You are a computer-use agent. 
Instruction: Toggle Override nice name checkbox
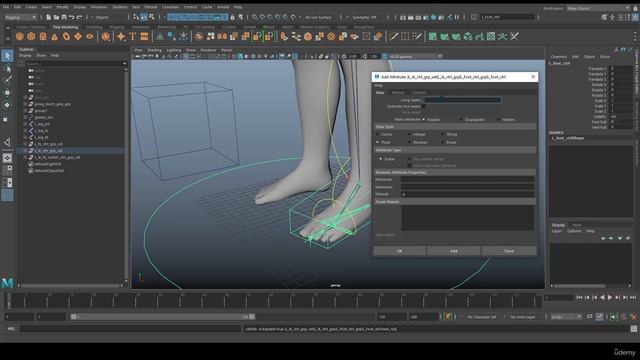pyautogui.click(x=424, y=106)
